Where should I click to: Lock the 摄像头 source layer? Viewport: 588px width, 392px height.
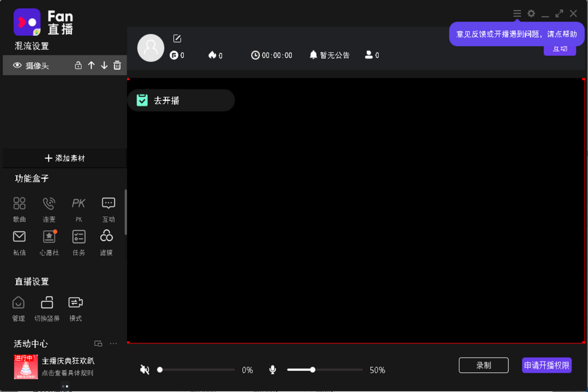[x=78, y=65]
